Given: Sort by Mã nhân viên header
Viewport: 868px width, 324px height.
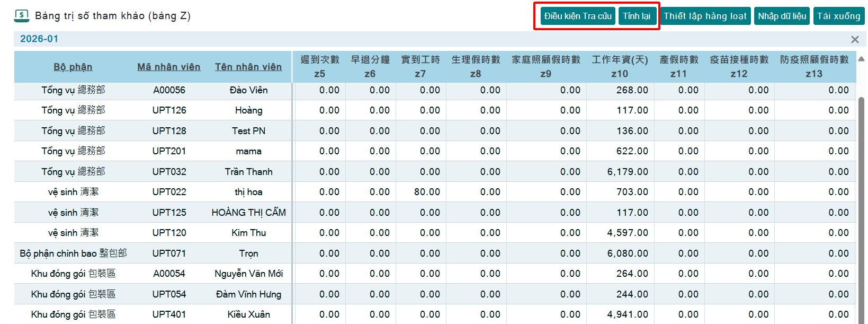Looking at the screenshot, I should point(169,67).
